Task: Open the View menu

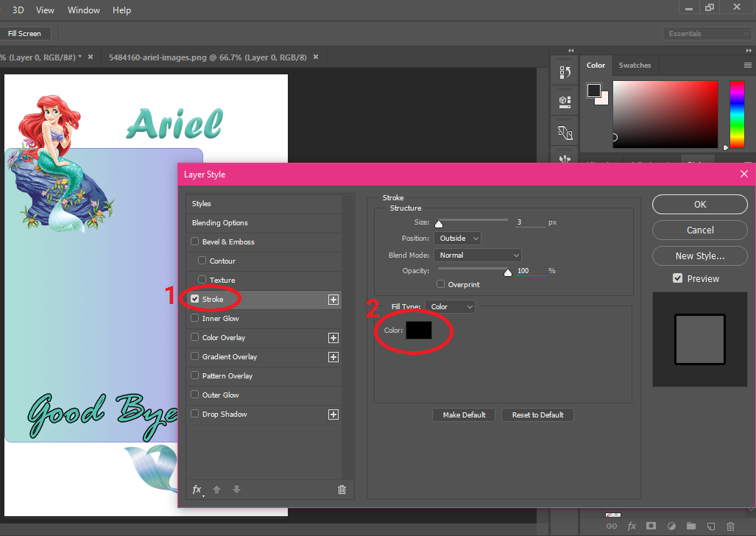Action: (45, 10)
